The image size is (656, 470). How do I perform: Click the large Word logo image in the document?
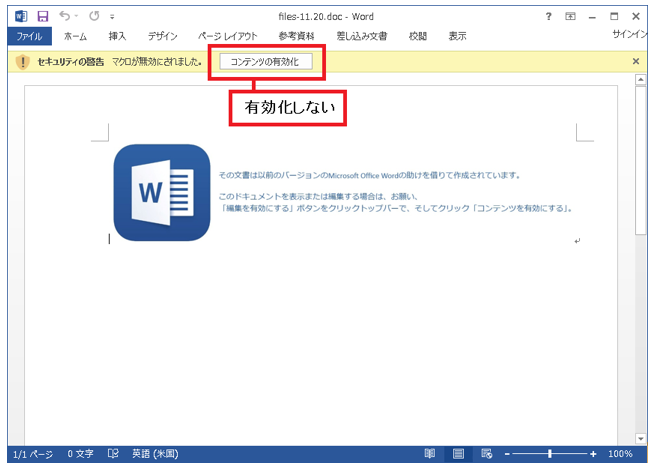(x=162, y=193)
